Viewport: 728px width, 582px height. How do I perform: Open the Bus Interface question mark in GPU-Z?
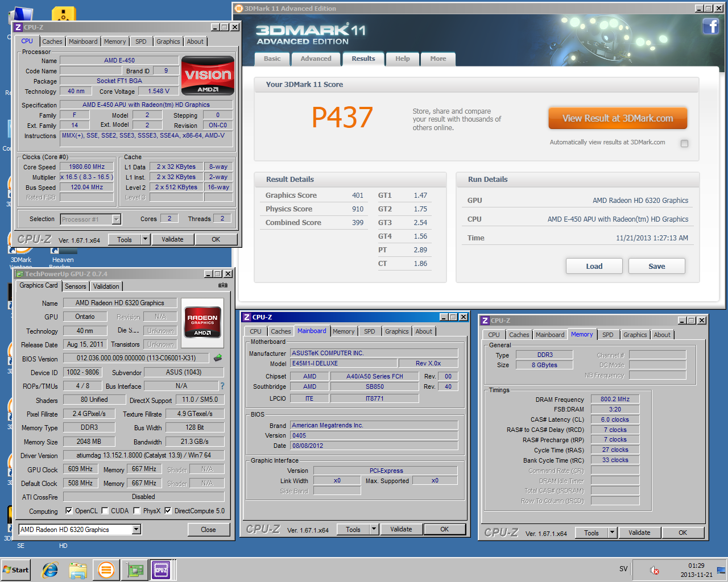pos(222,386)
